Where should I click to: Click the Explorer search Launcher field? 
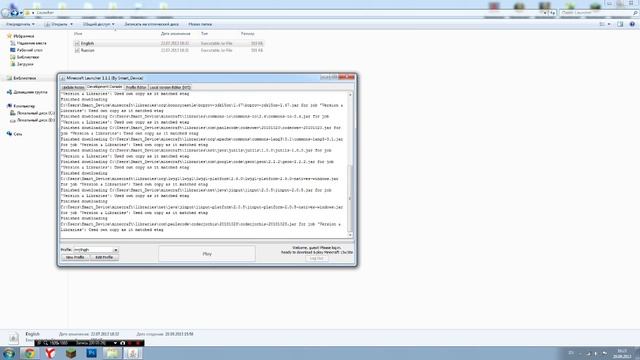click(x=598, y=13)
